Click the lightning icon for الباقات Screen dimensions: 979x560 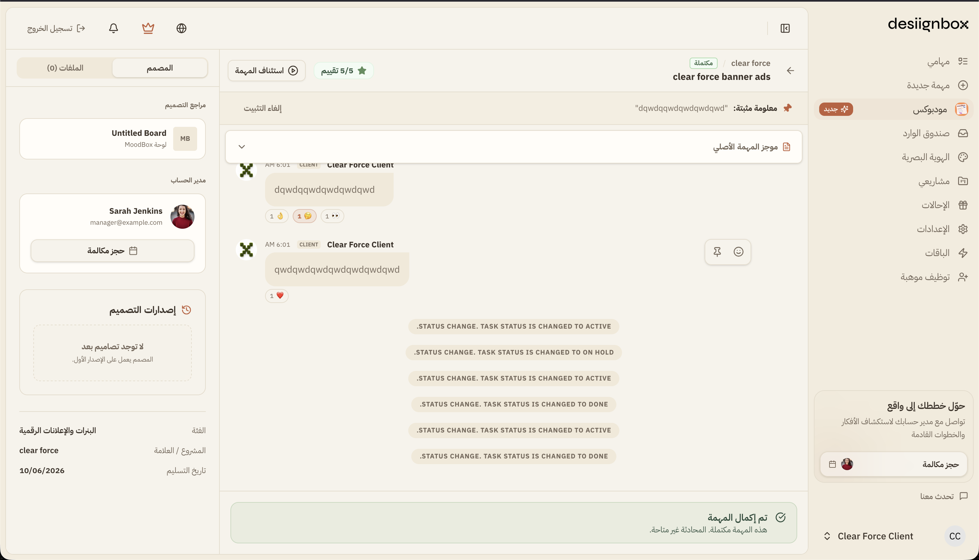pyautogui.click(x=963, y=253)
